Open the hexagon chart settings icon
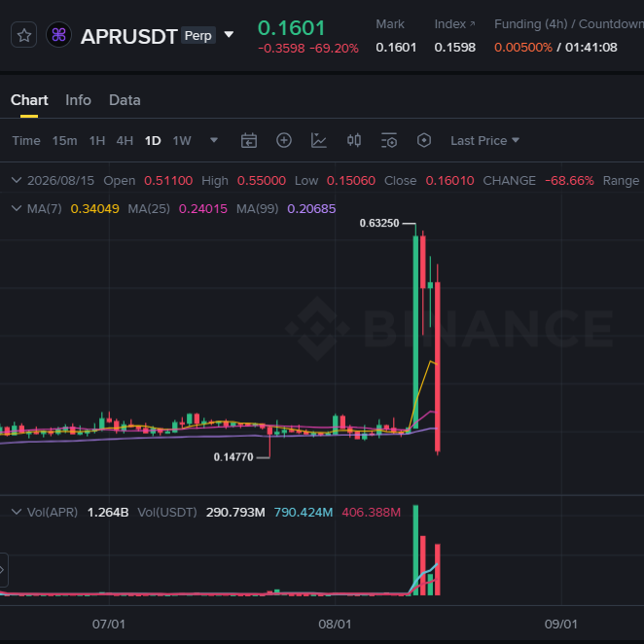Image resolution: width=644 pixels, height=644 pixels. click(x=424, y=140)
